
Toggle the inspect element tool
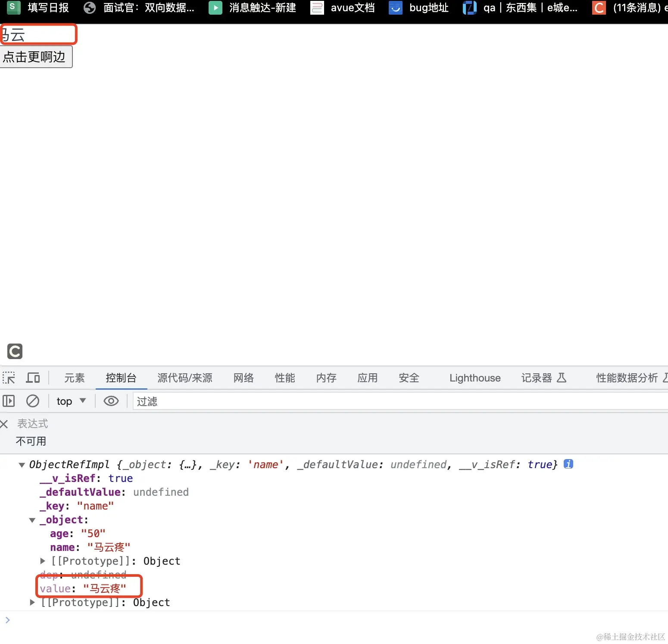point(9,378)
